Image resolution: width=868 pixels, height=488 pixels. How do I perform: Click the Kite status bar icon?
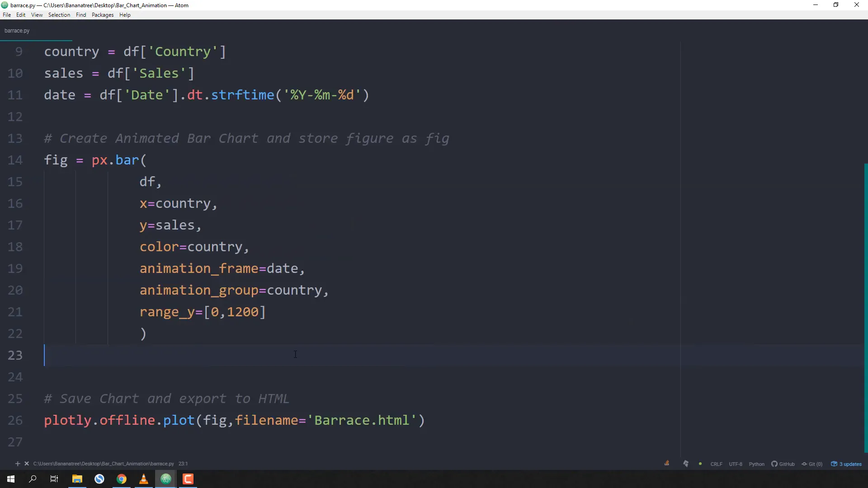686,464
